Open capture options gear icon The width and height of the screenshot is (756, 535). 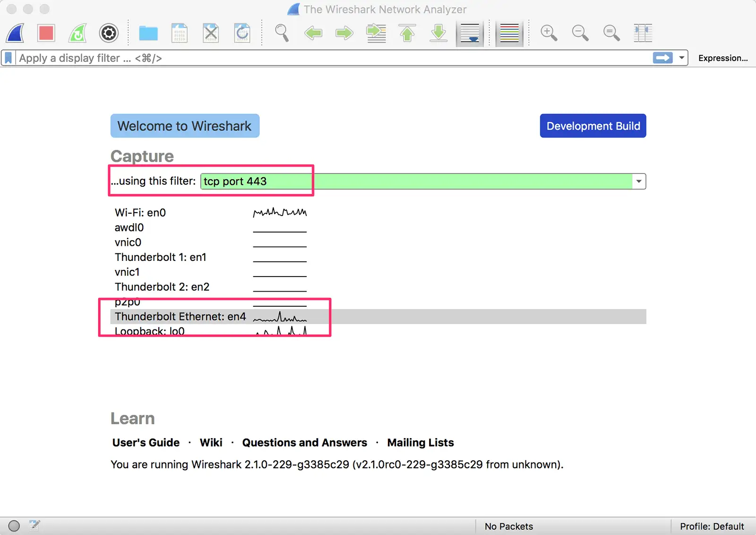(109, 33)
